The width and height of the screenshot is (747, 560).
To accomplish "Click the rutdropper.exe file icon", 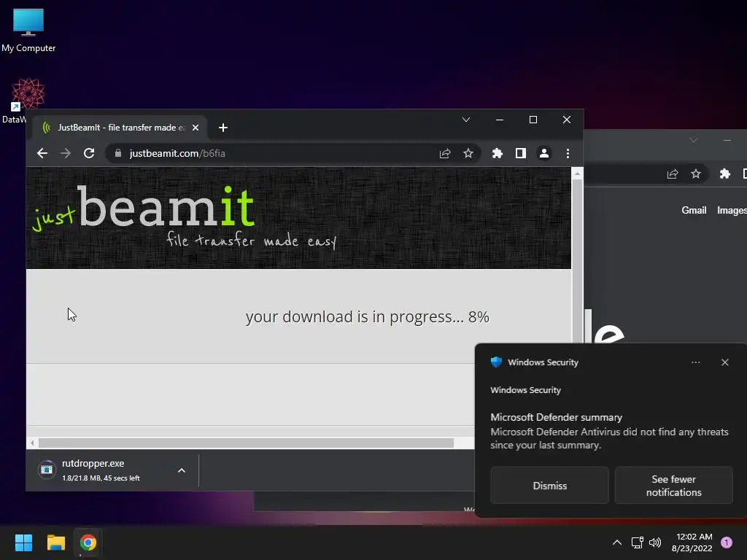I will click(x=47, y=470).
